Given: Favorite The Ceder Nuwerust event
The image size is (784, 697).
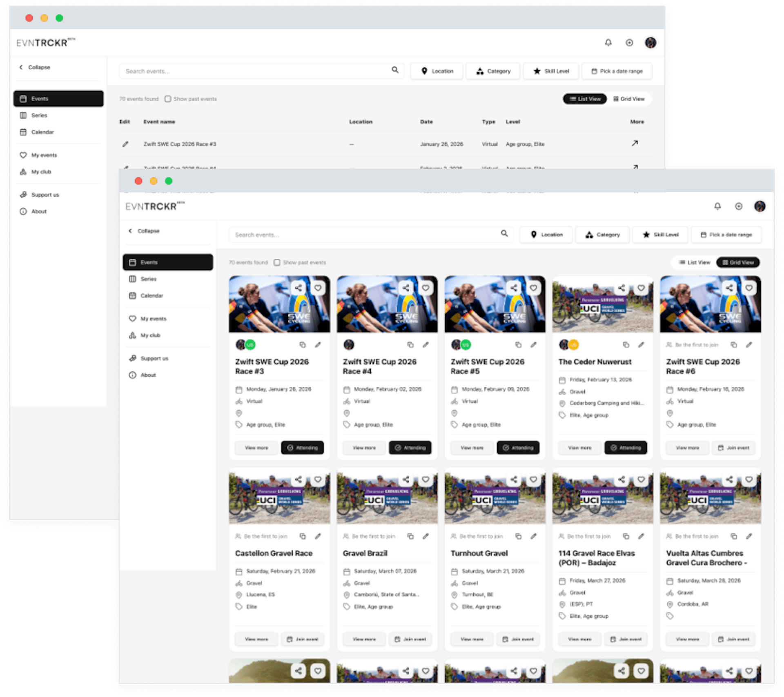Looking at the screenshot, I should [641, 288].
